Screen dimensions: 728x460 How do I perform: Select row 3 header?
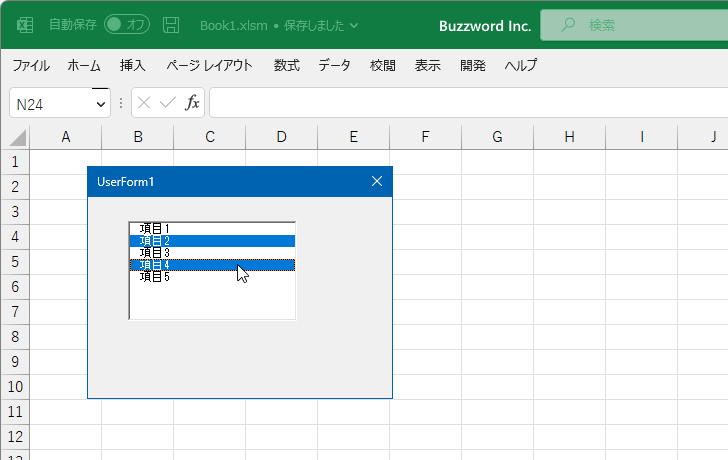pyautogui.click(x=15, y=212)
